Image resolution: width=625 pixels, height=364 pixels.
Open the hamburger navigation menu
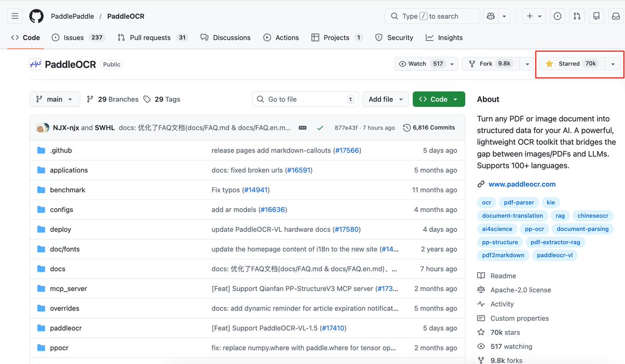pos(15,16)
